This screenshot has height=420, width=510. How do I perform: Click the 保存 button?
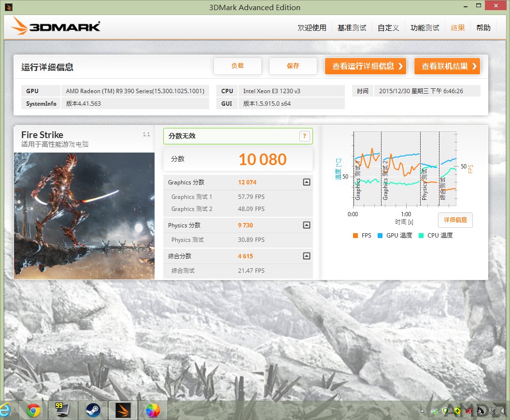(293, 66)
